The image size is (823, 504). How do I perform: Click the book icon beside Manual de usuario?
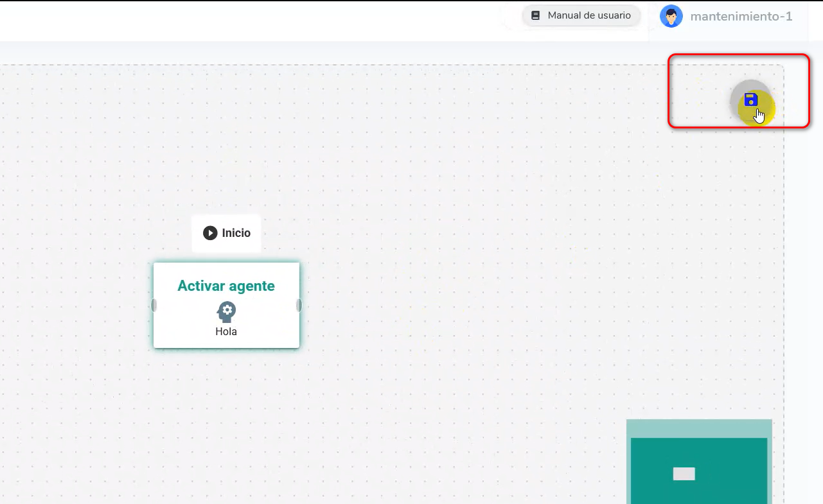click(536, 15)
